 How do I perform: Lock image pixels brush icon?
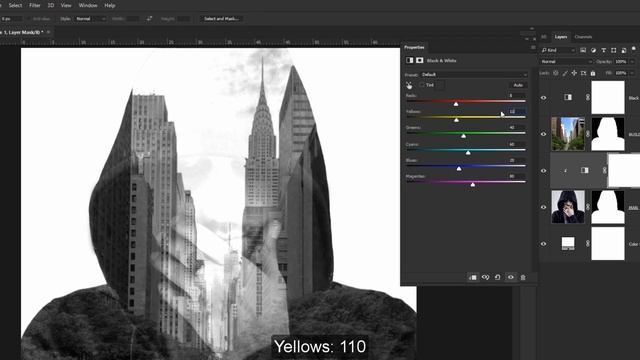565,73
